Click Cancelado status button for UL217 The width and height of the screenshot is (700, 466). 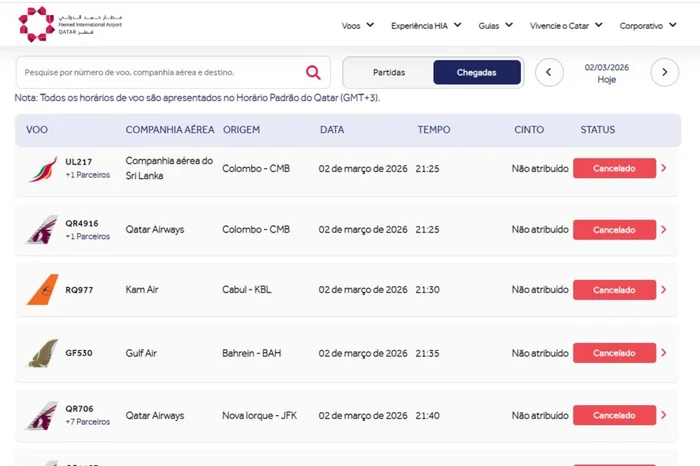click(614, 169)
